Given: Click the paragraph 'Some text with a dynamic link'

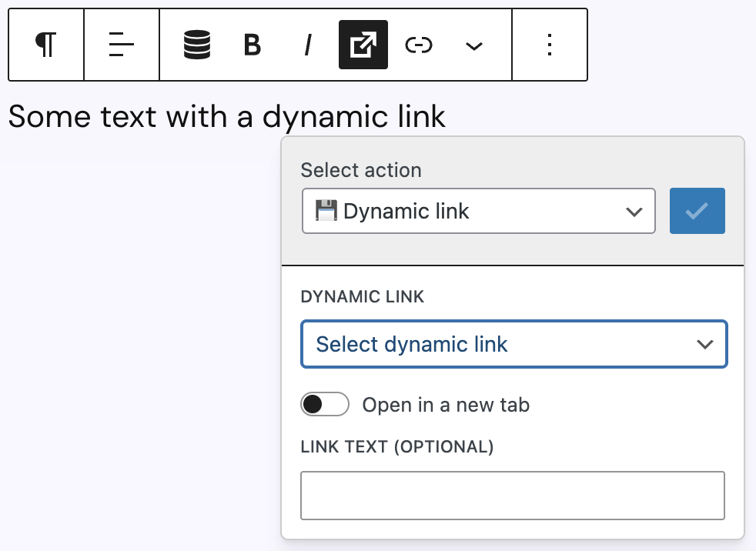Looking at the screenshot, I should (x=226, y=117).
